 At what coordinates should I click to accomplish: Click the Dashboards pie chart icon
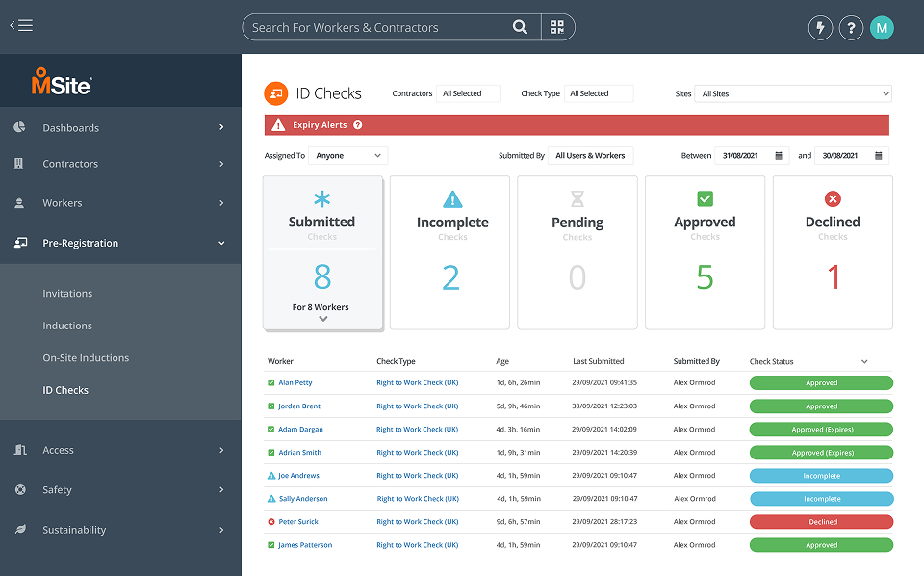click(x=19, y=127)
